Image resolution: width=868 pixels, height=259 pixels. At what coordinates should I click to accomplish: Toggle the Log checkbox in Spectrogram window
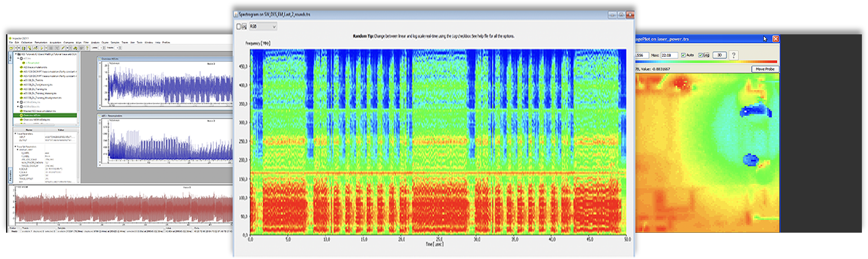pos(239,27)
